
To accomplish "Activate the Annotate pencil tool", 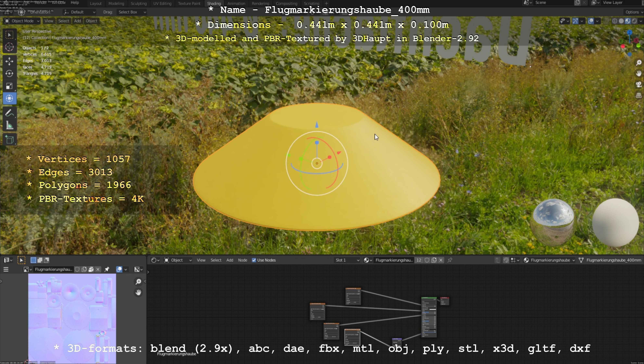I will pos(9,113).
